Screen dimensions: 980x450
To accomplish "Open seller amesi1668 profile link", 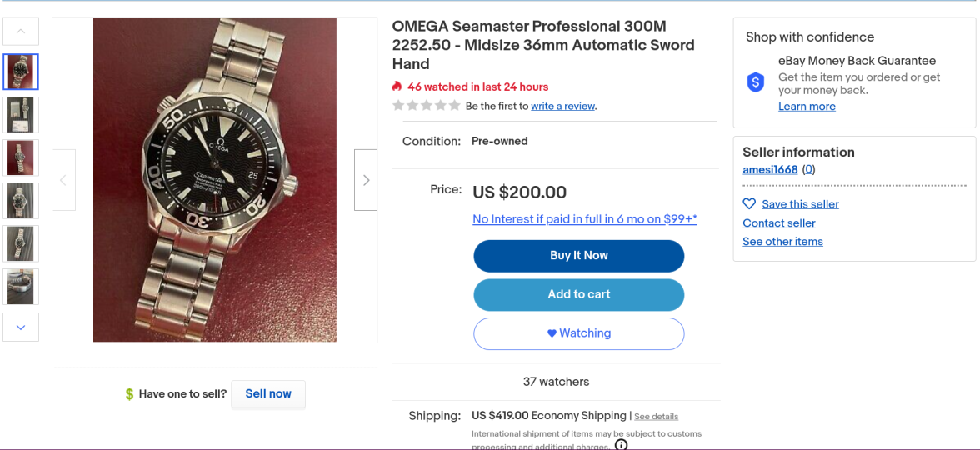I will (770, 170).
